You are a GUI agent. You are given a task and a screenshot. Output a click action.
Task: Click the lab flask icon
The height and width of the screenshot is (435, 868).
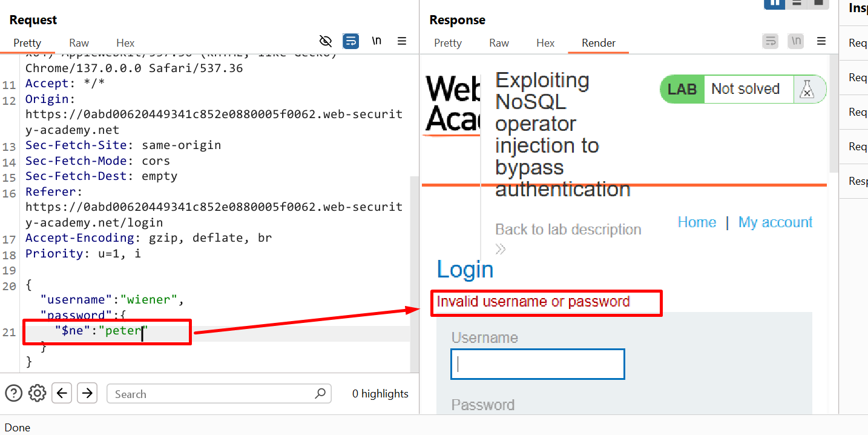tap(807, 90)
